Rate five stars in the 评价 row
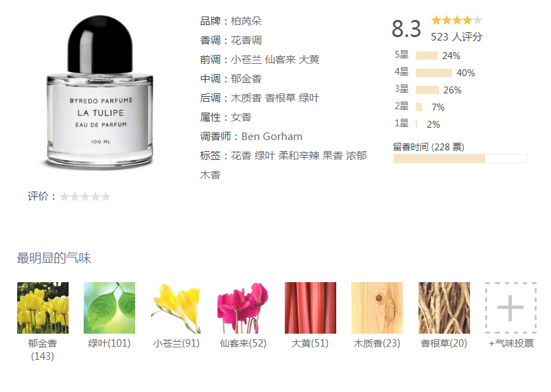Screen dimensions: 551x392 (106, 196)
